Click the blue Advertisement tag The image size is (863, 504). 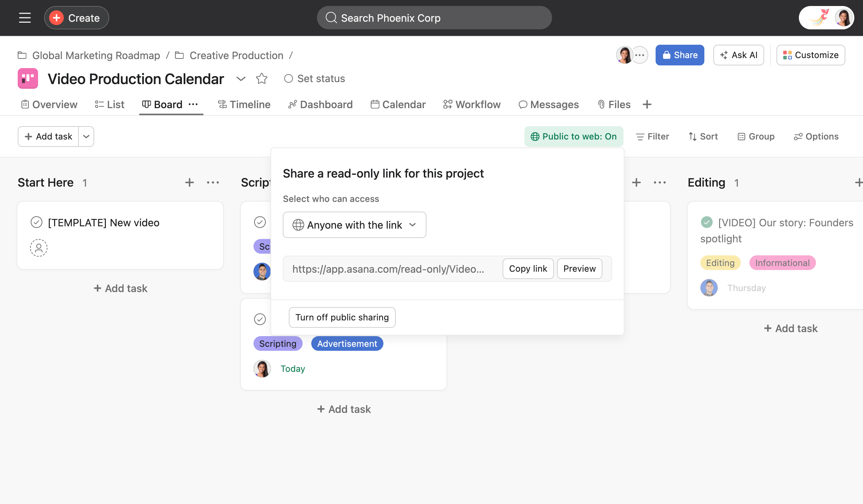[347, 343]
